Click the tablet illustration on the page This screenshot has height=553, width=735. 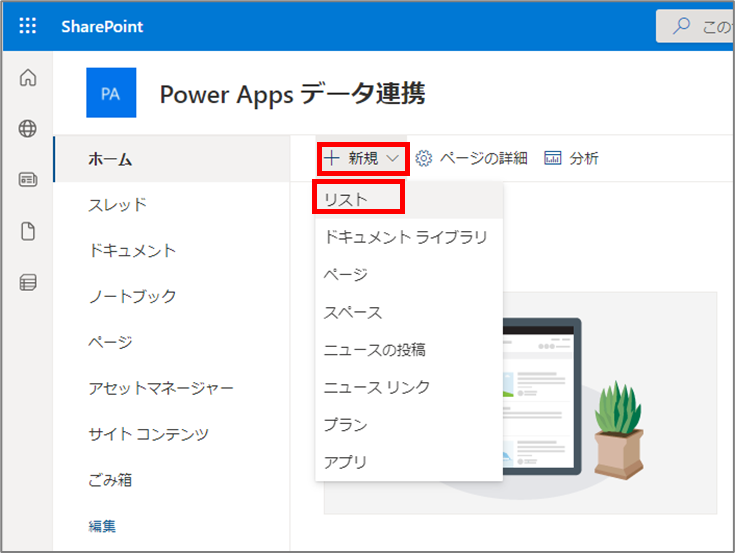point(542,396)
